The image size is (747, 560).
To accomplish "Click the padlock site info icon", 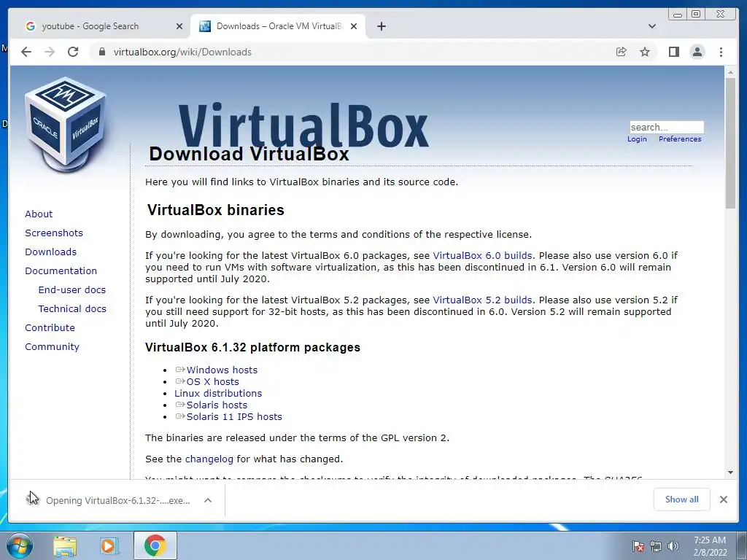I will (101, 52).
